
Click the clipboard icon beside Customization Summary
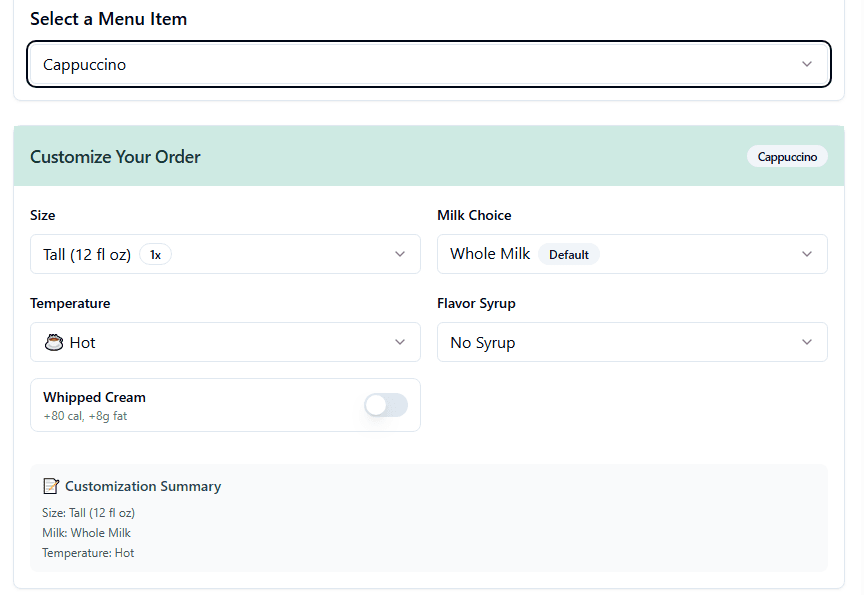pos(51,486)
